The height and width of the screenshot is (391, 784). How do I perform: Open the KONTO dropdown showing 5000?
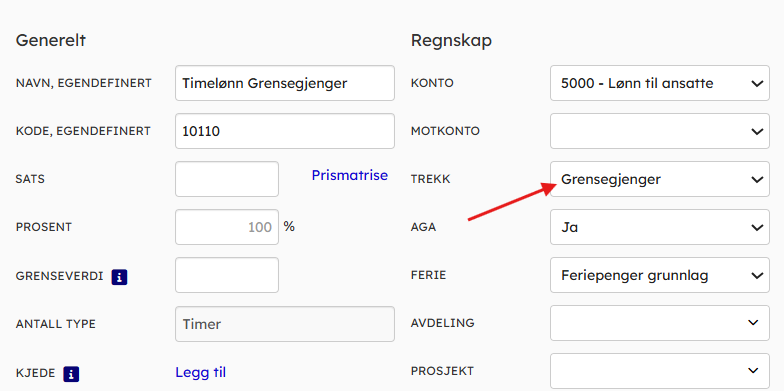[660, 83]
